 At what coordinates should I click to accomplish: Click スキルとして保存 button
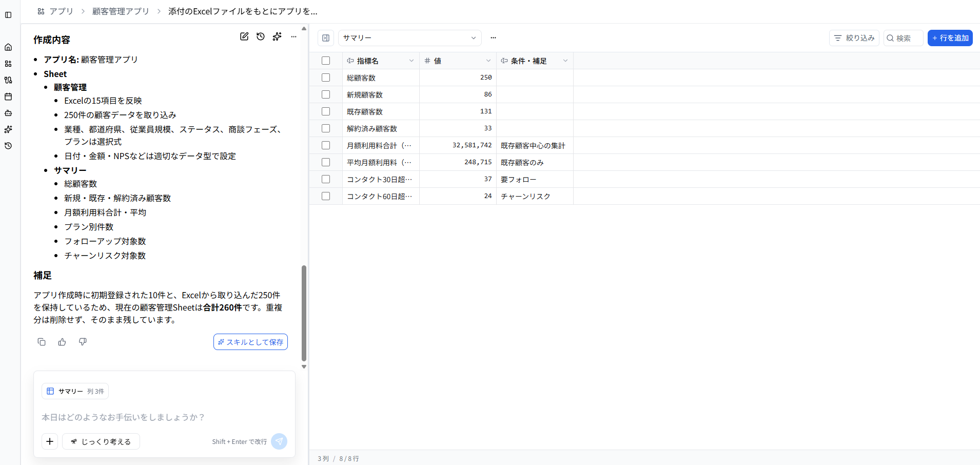coord(250,342)
